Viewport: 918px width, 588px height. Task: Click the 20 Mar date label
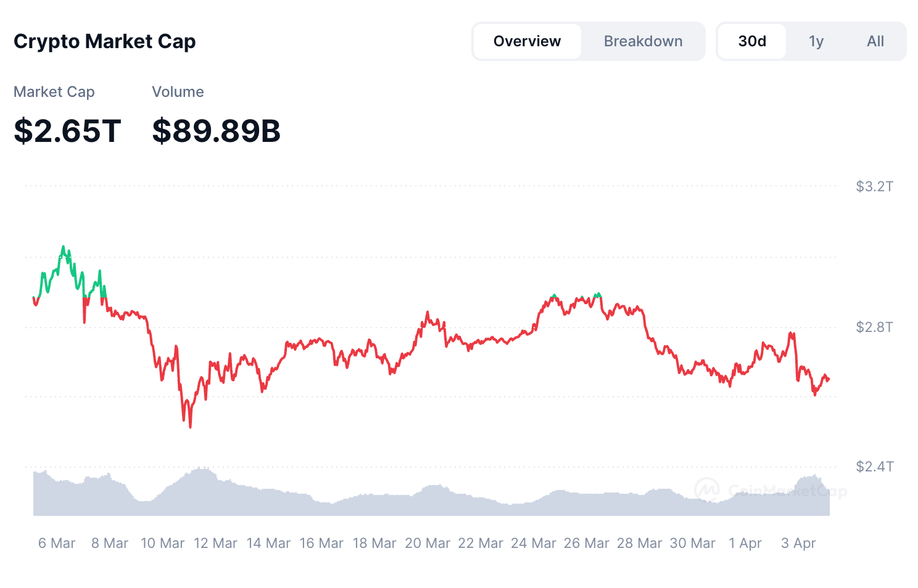(x=428, y=543)
